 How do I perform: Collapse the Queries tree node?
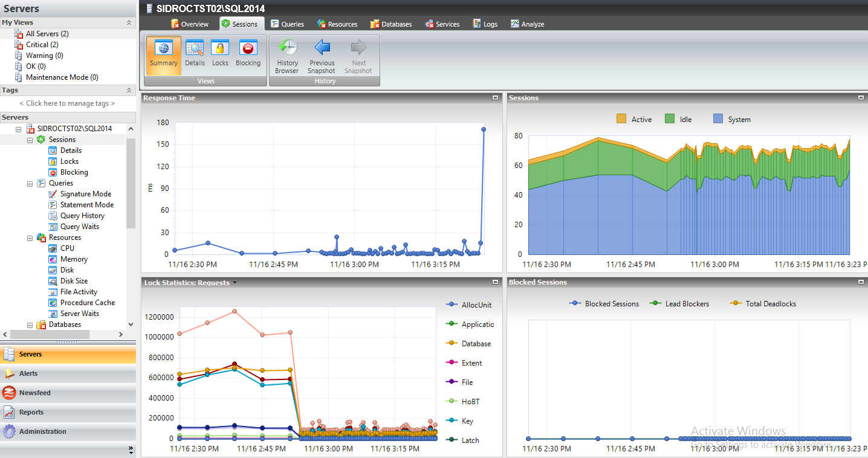click(30, 183)
